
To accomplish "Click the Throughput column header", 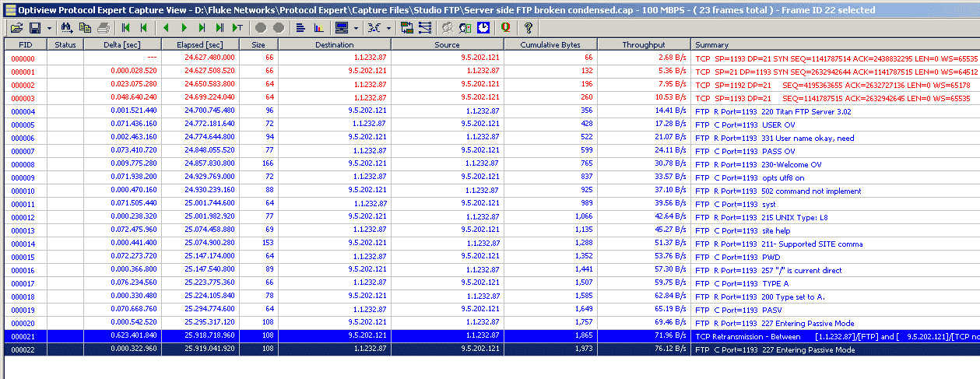I will coord(643,45).
